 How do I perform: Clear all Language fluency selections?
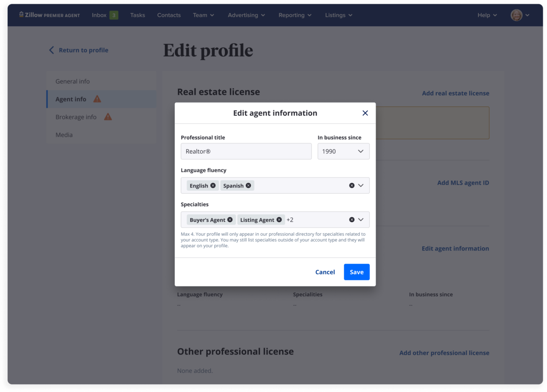pos(352,186)
